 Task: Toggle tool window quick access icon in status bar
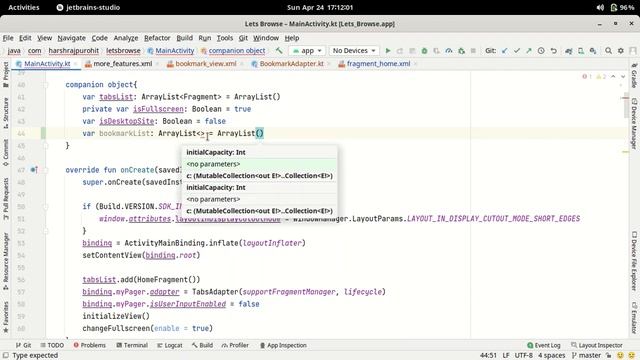[x=6, y=356]
